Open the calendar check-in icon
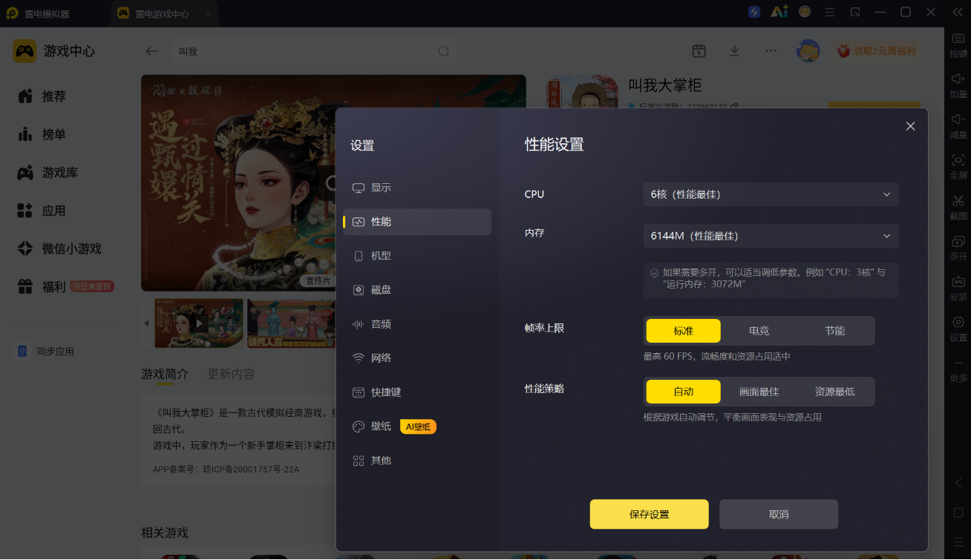Image resolution: width=971 pixels, height=560 pixels. pyautogui.click(x=699, y=50)
